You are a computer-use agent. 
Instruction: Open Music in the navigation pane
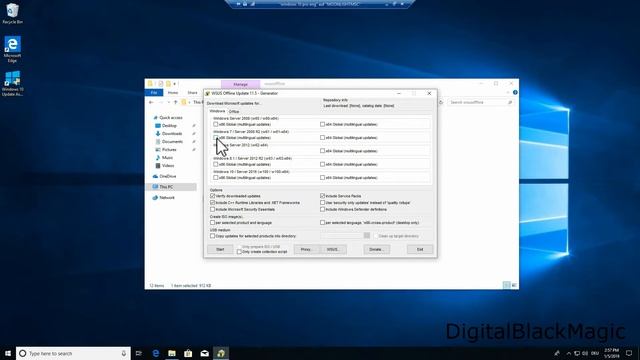[x=164, y=158]
